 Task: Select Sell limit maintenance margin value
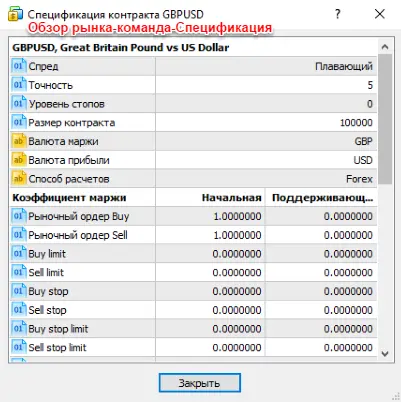tap(348, 273)
